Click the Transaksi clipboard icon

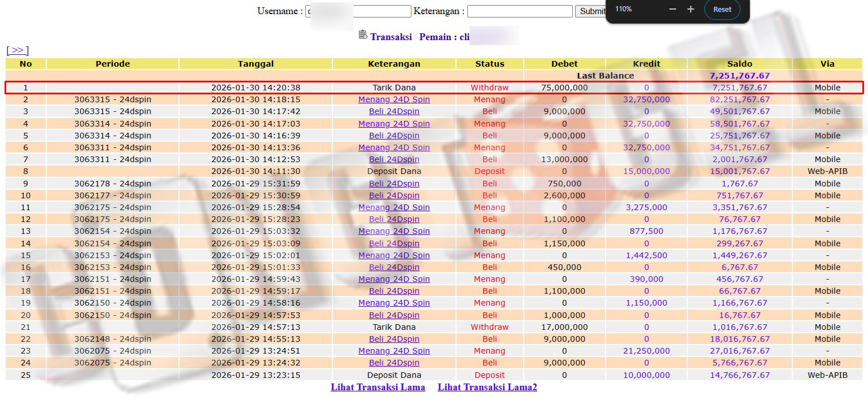click(x=363, y=35)
